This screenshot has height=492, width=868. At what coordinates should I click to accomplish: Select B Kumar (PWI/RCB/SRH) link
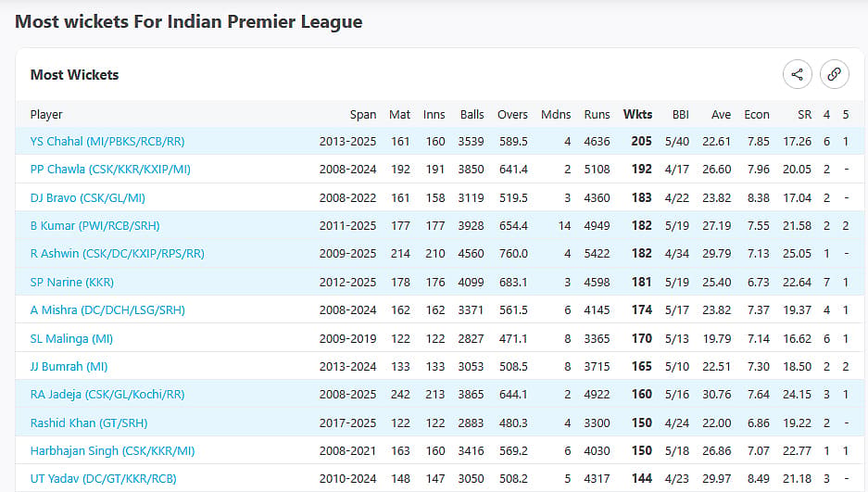(94, 226)
